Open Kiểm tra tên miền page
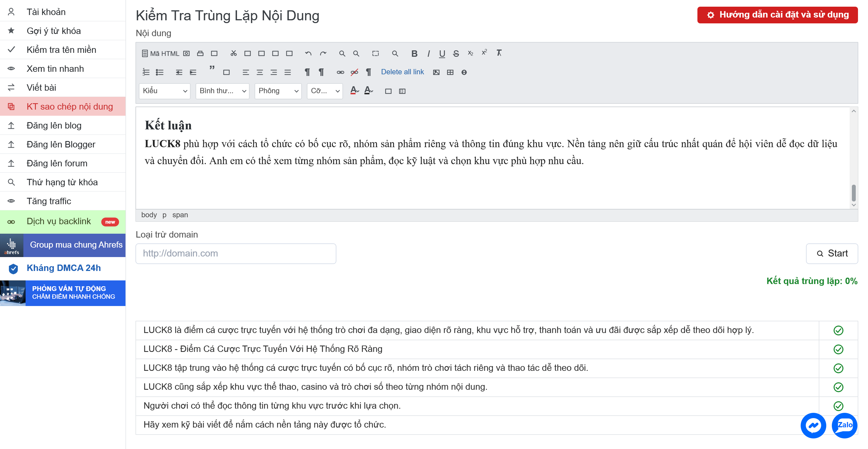This screenshot has height=449, width=868. 63,50
